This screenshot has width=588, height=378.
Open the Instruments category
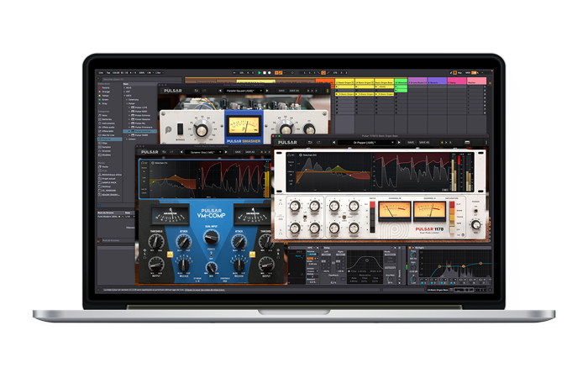[x=108, y=123]
